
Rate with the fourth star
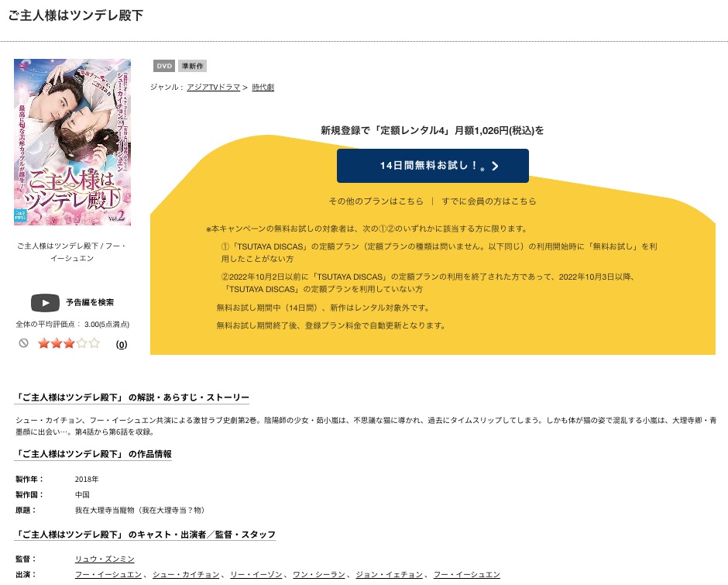pos(82,343)
